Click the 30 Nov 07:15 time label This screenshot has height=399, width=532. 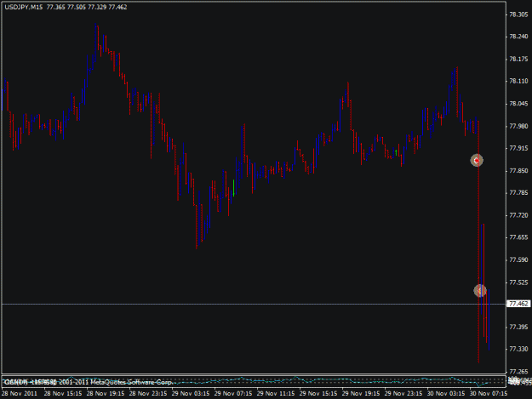489,394
